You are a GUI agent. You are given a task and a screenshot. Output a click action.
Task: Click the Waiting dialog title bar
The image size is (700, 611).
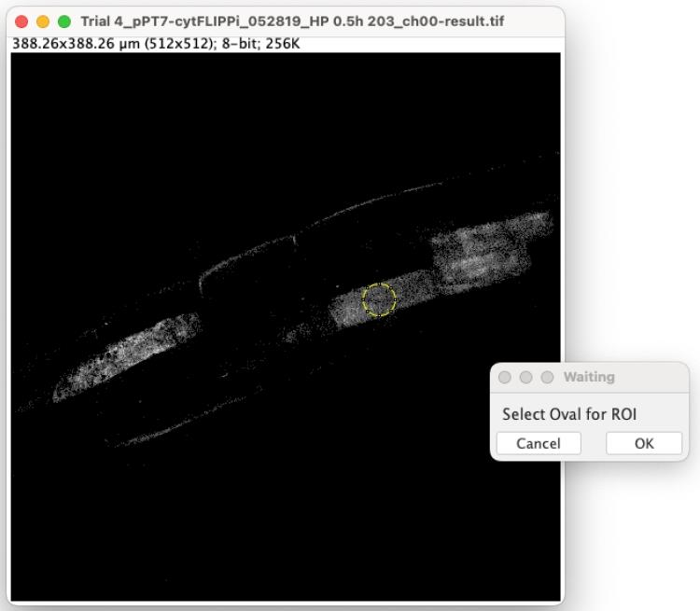click(589, 377)
